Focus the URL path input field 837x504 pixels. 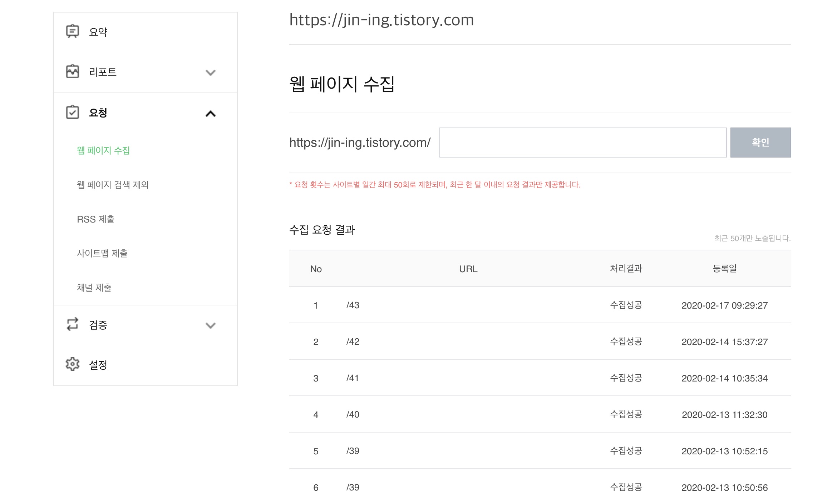(582, 143)
